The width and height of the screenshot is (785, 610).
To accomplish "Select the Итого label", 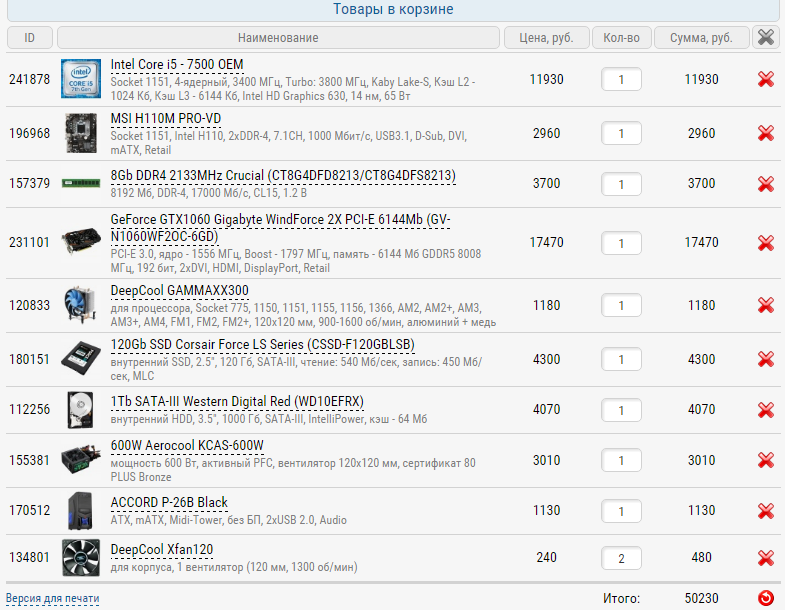I will 621,598.
